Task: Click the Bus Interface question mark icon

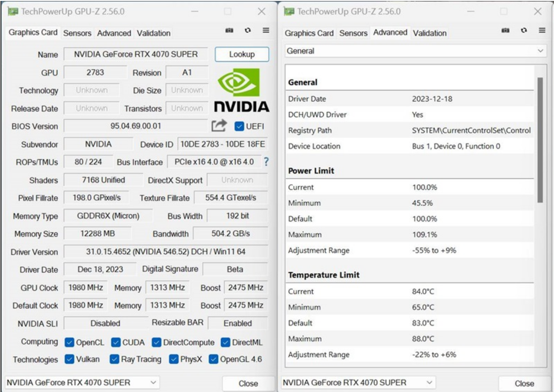Action: tap(266, 162)
